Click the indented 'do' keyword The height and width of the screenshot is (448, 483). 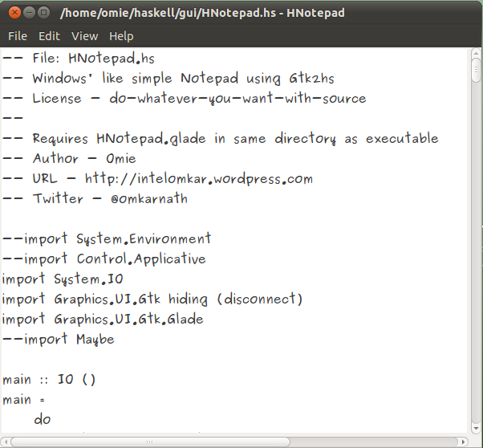coord(43,419)
